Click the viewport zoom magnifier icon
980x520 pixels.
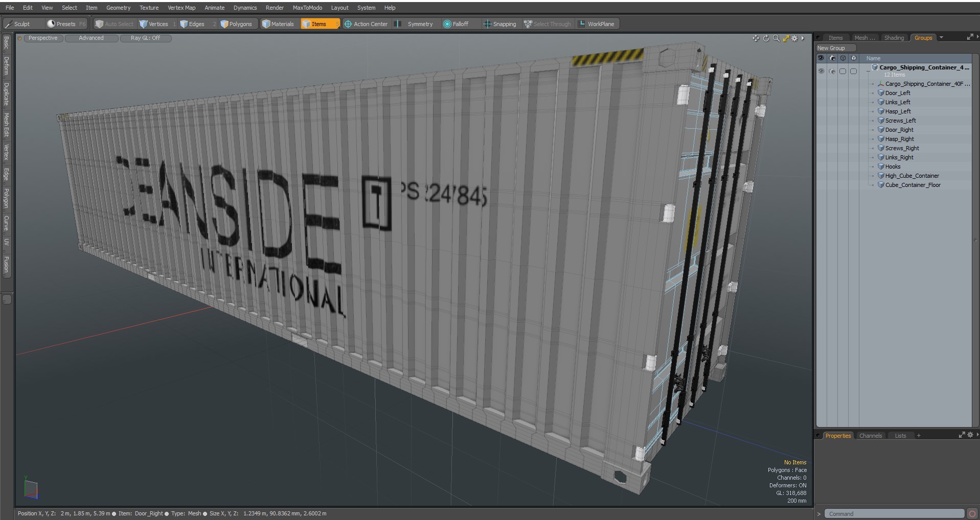776,38
